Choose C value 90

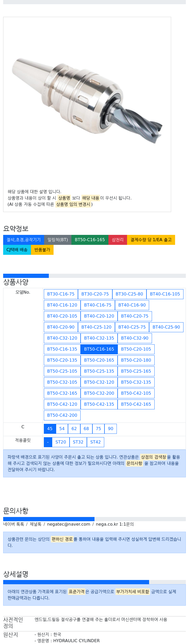111,429
